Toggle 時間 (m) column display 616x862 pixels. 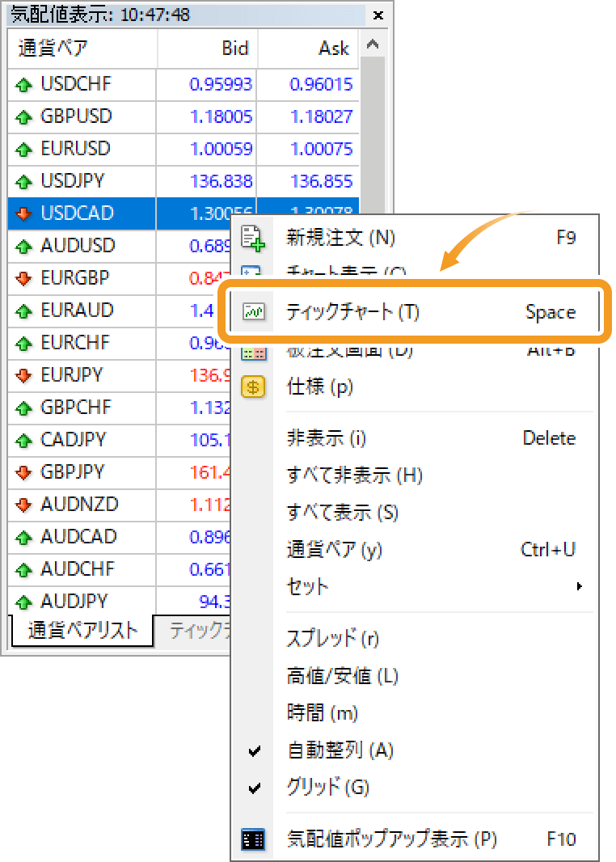tap(415, 713)
